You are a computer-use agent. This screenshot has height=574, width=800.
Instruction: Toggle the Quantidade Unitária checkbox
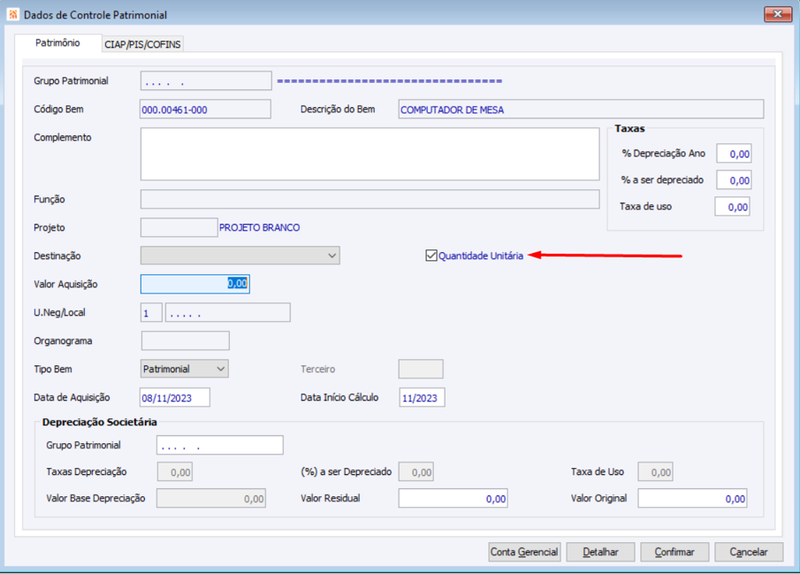click(x=431, y=256)
